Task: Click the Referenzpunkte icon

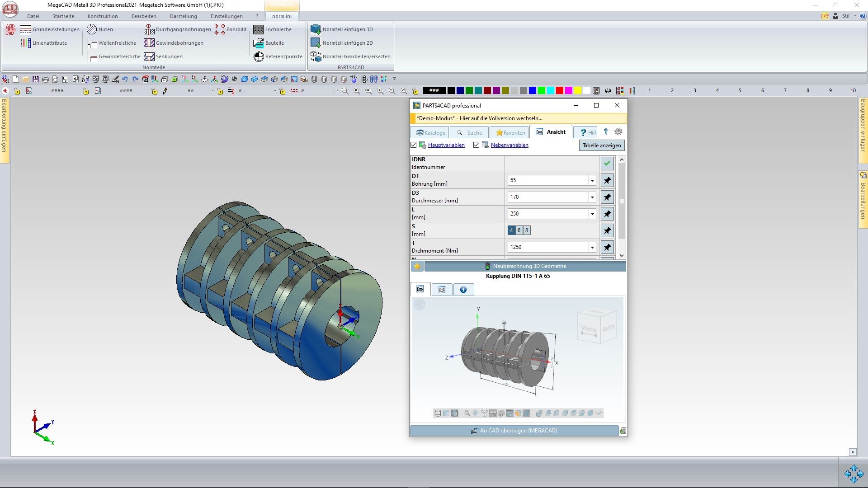Action: 283,56
